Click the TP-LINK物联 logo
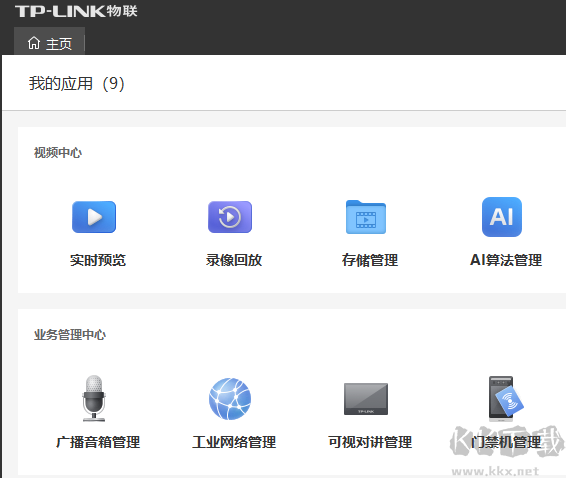Image resolution: width=566 pixels, height=478 pixels. pyautogui.click(x=76, y=11)
